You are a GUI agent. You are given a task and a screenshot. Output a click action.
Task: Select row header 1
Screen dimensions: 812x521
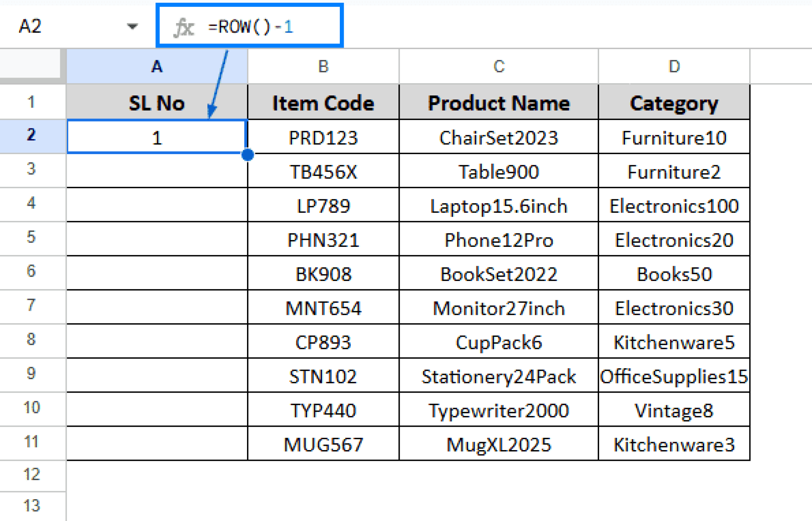(32, 102)
